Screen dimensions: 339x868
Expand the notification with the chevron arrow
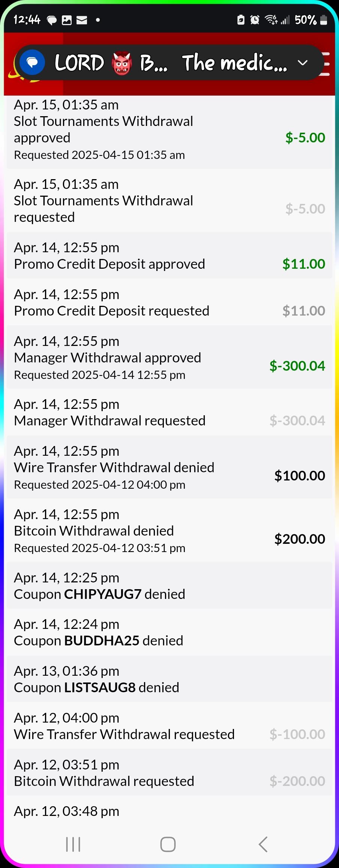click(x=303, y=63)
